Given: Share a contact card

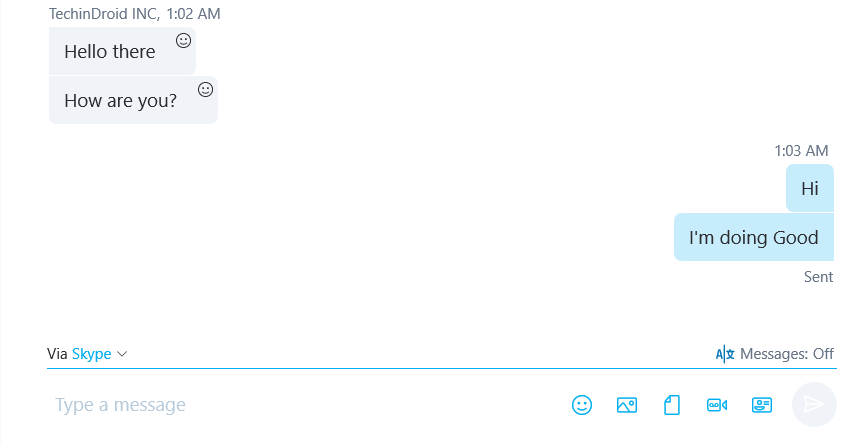Looking at the screenshot, I should 762,405.
